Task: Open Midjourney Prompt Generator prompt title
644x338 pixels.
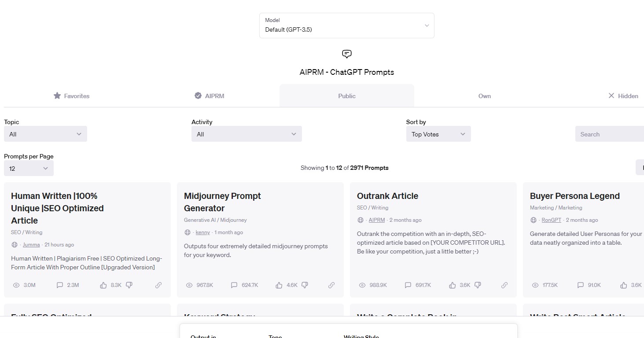Action: [x=222, y=202]
